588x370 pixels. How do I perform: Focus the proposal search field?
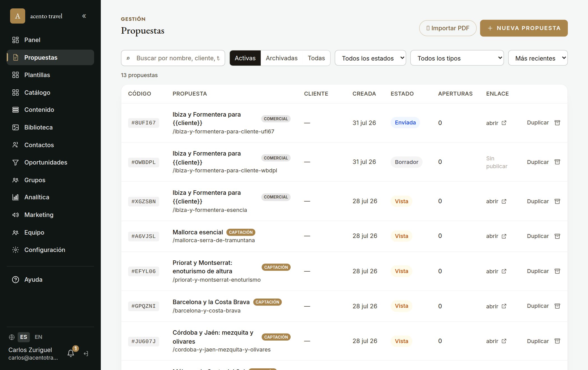point(173,58)
